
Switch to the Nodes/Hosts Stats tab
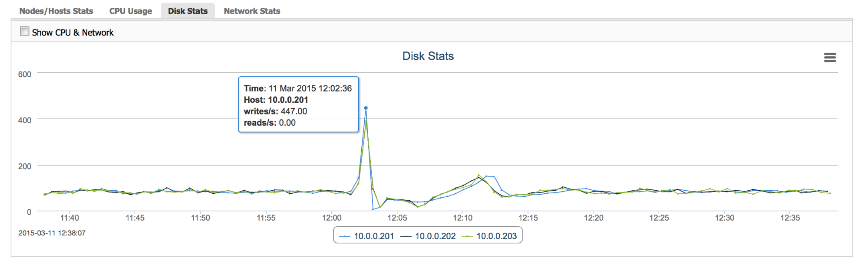[x=56, y=11]
